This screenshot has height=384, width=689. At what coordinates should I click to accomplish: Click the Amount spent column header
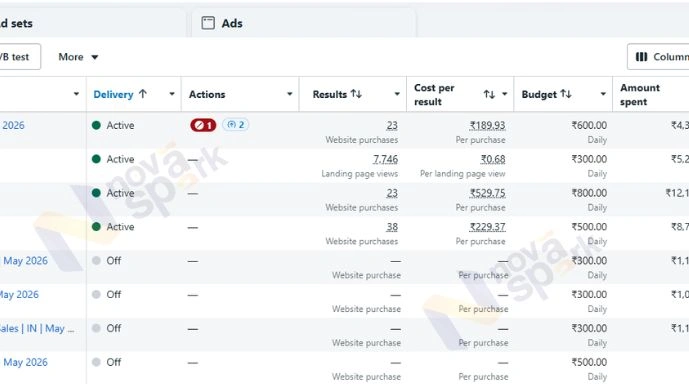coord(640,94)
